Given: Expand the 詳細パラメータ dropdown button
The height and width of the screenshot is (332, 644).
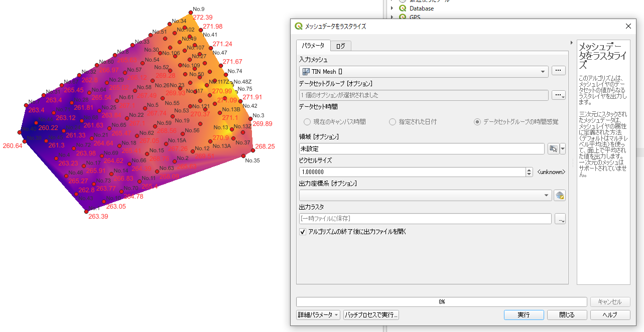Looking at the screenshot, I should [318, 315].
